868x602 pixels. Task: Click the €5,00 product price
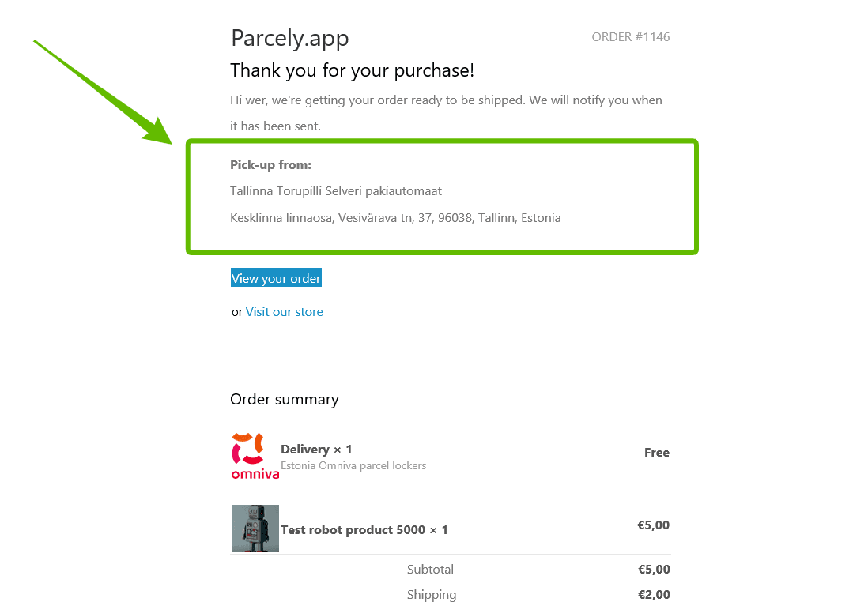pos(653,525)
